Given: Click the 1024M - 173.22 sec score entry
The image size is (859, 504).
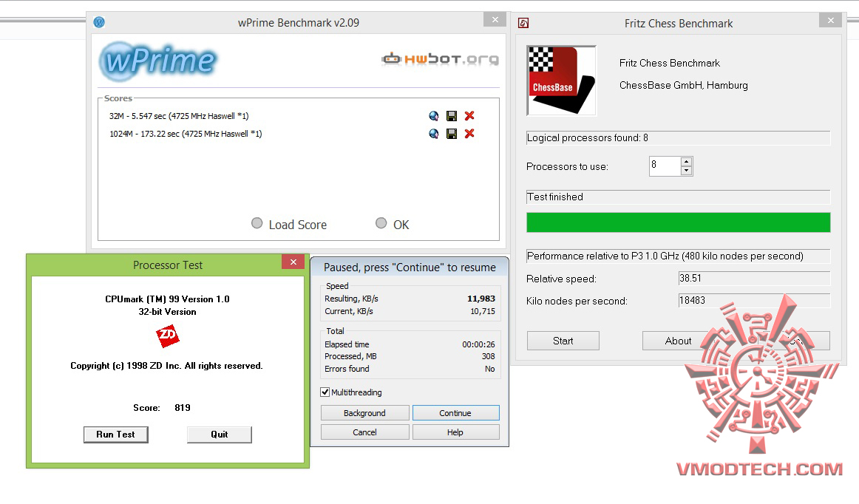Looking at the screenshot, I should tap(186, 134).
